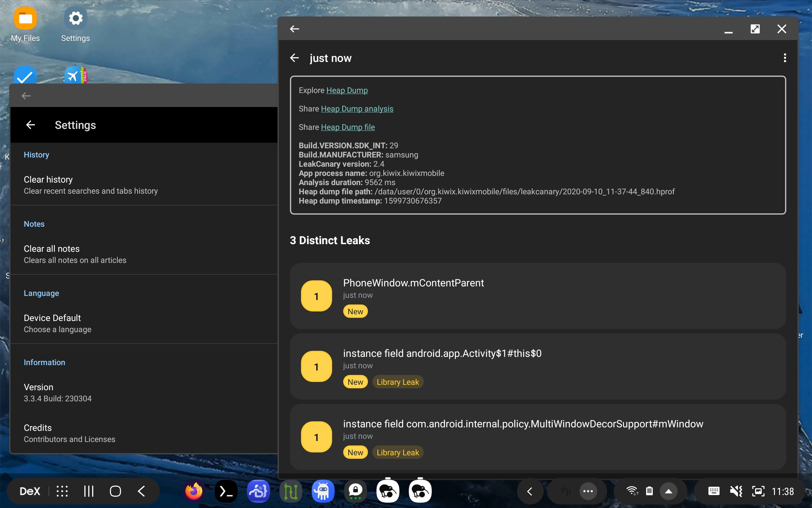Open Wi-Fi status in the system tray
This screenshot has width=812, height=508.
pos(632,491)
